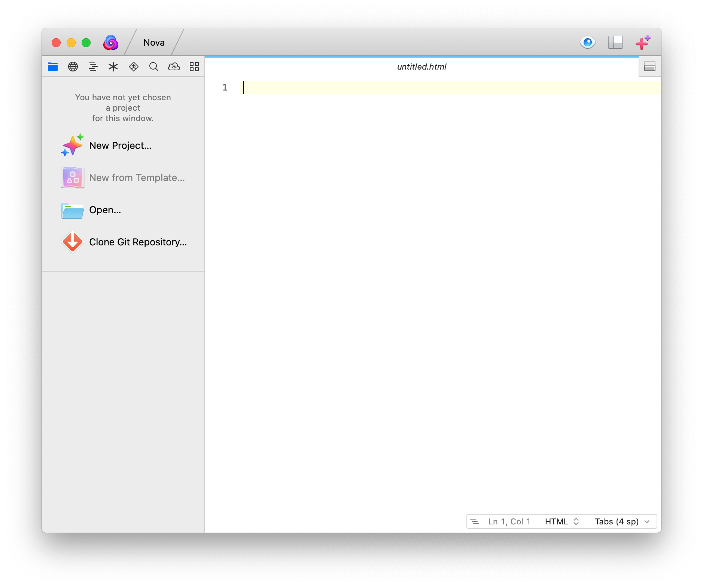
Task: Choose New from Template
Action: pos(137,178)
